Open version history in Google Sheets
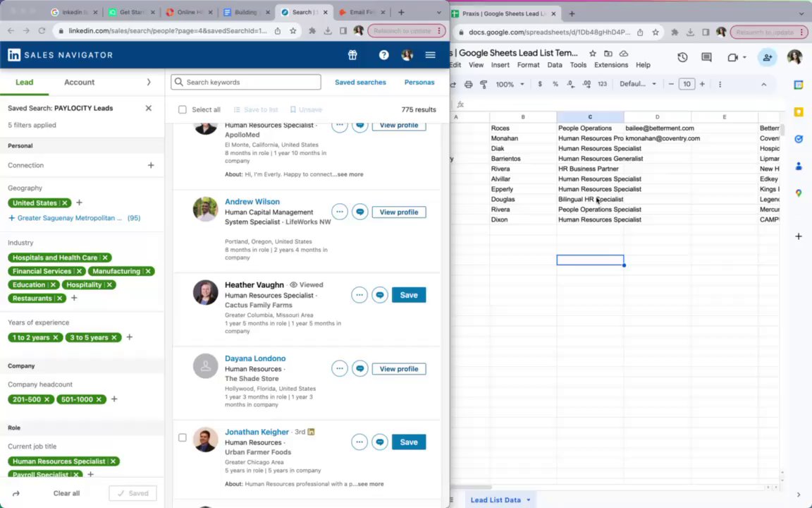 tap(682, 58)
